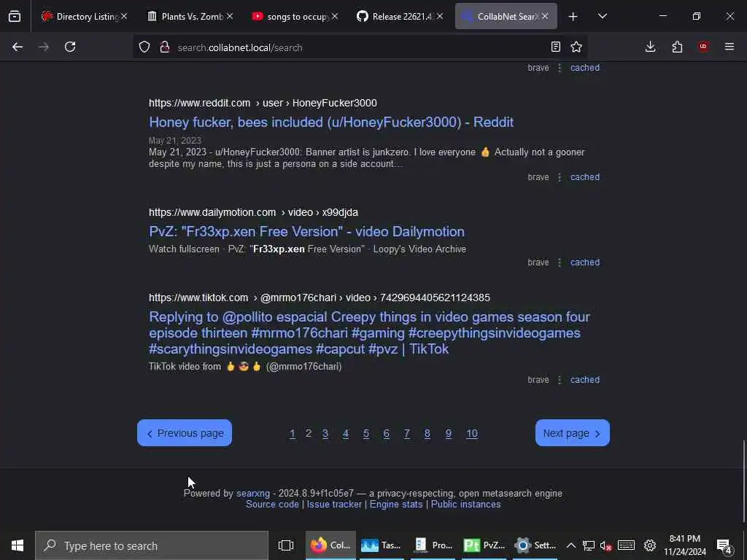Image resolution: width=747 pixels, height=560 pixels.
Task: Open cached link for the TikTok result
Action: pos(585,380)
